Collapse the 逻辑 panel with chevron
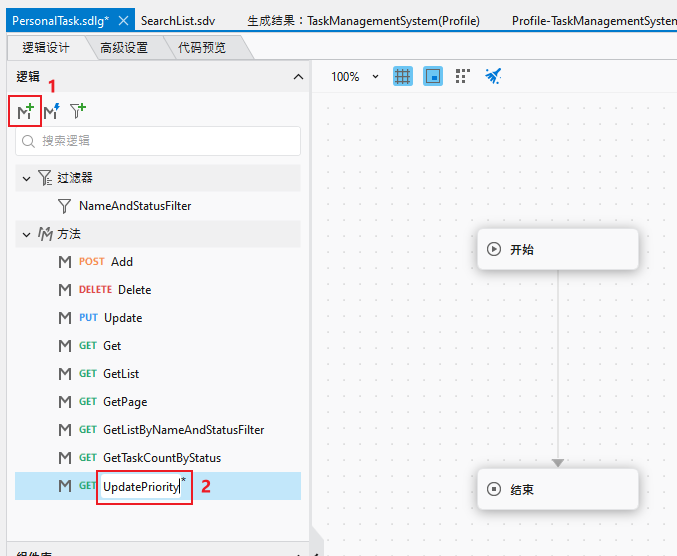677x556 pixels. [x=297, y=77]
